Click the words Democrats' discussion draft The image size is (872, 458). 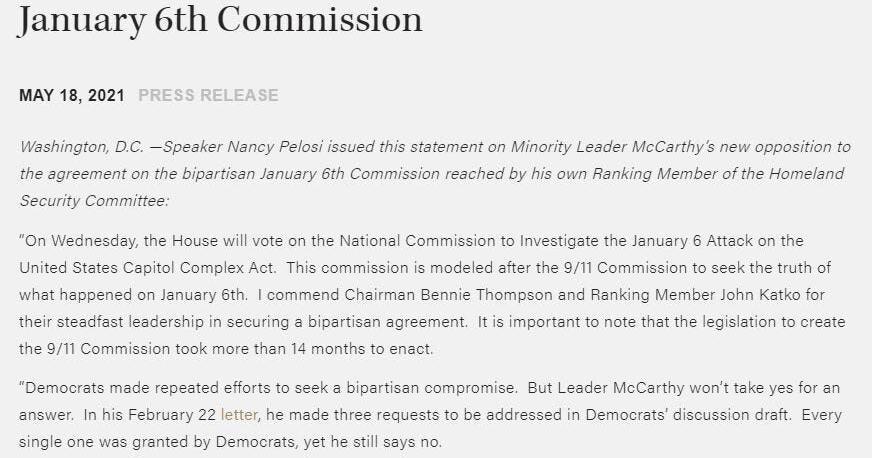coord(687,415)
